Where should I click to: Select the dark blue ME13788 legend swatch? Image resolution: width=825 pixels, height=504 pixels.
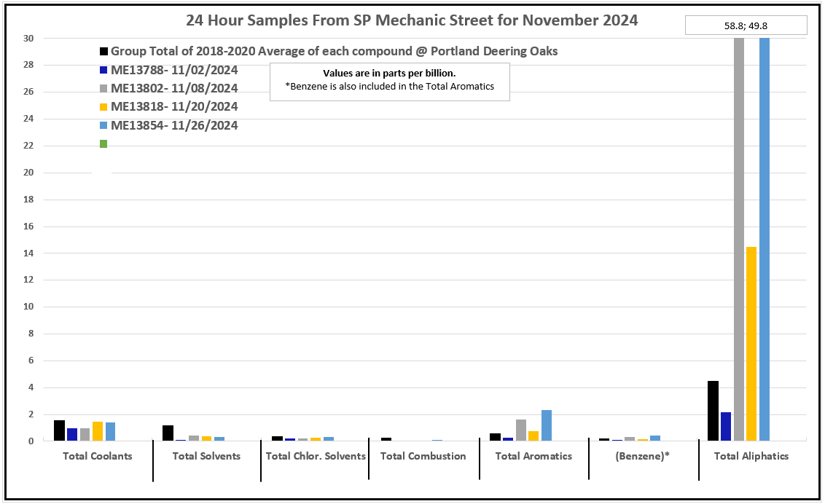103,71
